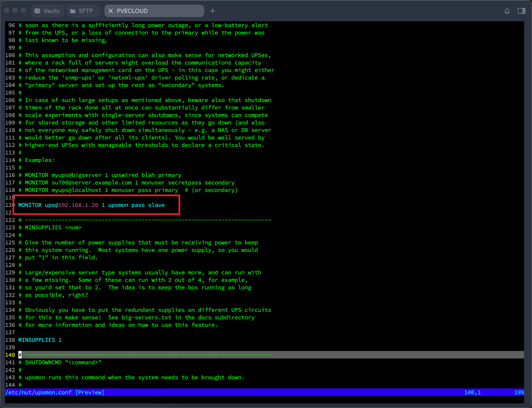Click line number 140

click(10, 355)
